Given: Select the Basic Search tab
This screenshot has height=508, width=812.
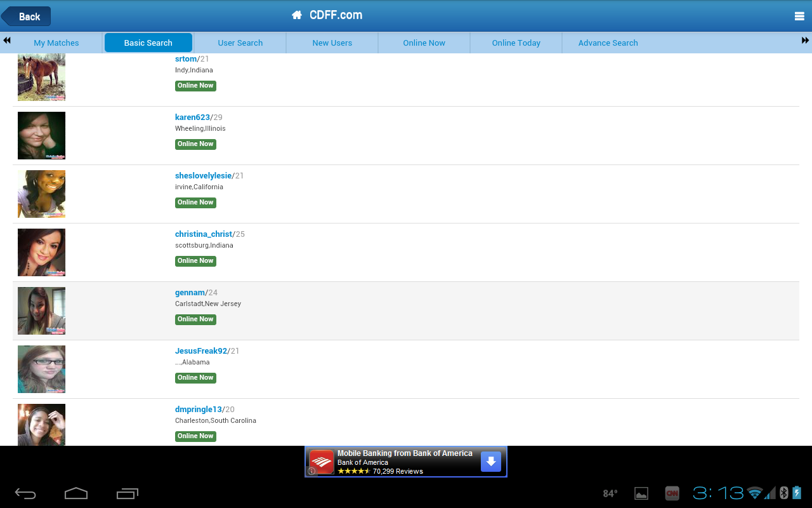Looking at the screenshot, I should click(x=148, y=43).
